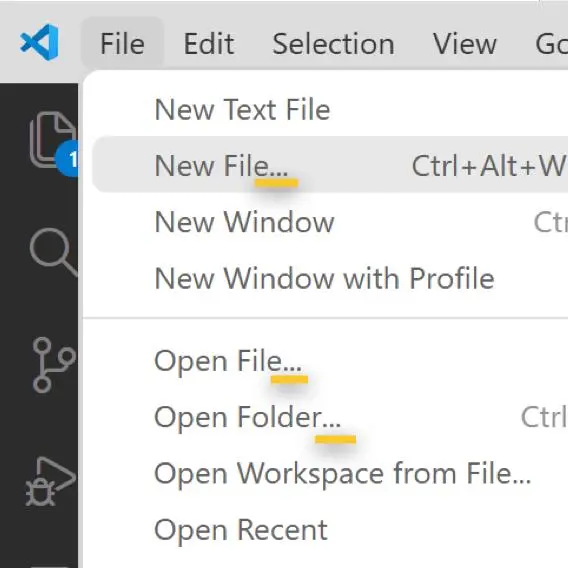Open Run and Debug bug icon

pos(51,482)
